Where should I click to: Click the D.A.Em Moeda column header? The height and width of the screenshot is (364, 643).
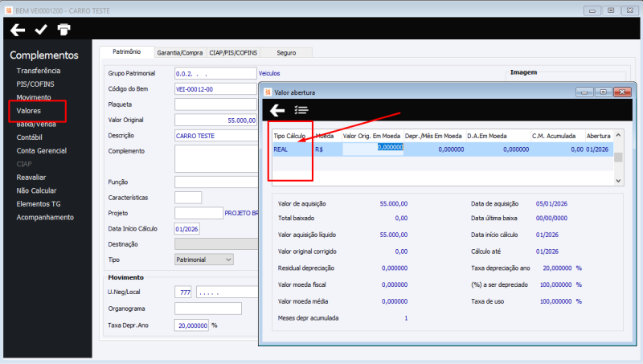(497, 136)
